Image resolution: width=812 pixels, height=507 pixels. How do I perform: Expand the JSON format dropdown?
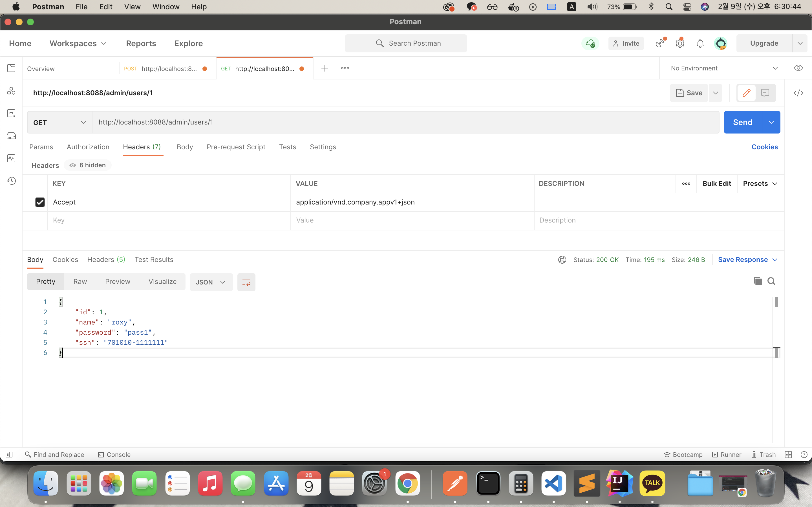click(x=211, y=282)
